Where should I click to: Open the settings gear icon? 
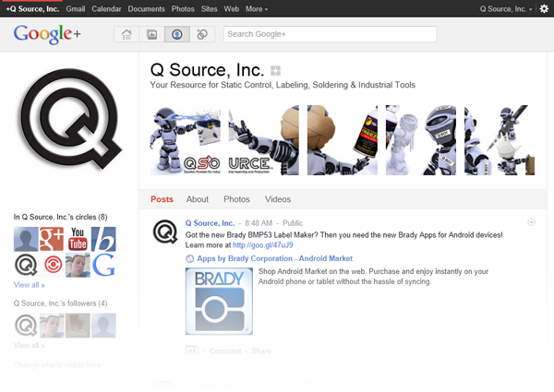click(x=544, y=9)
